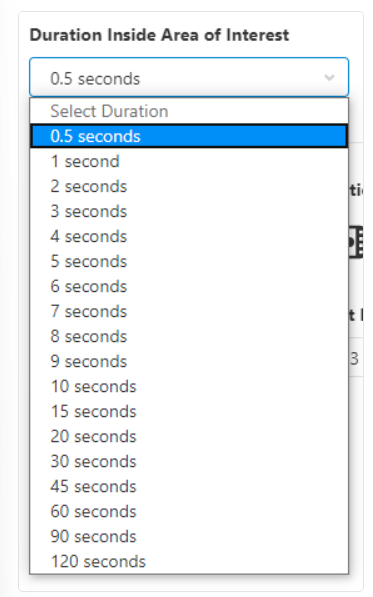Select the 'Select Duration' placeholder option
The height and width of the screenshot is (597, 373).
pos(189,111)
